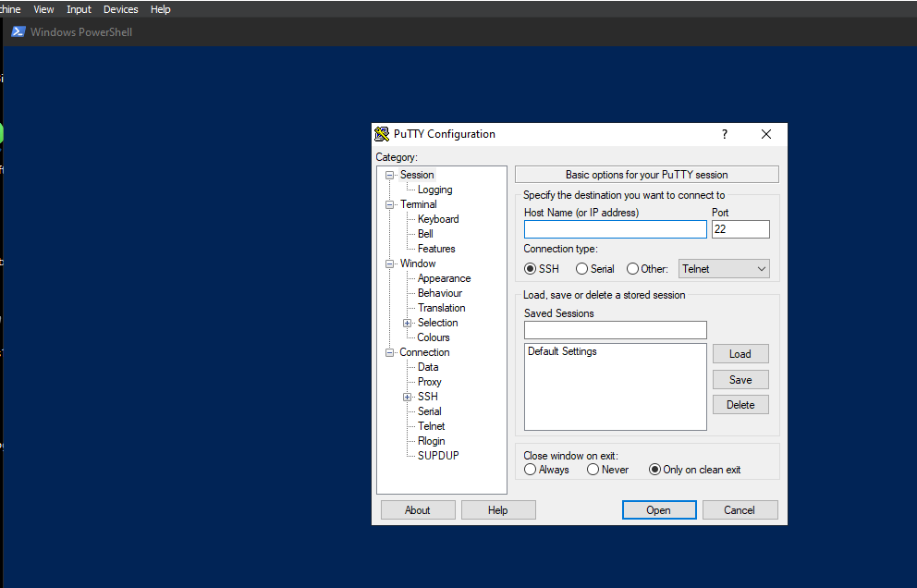The width and height of the screenshot is (917, 588).
Task: Click the question mark help icon in PuTTY title bar
Action: point(725,134)
